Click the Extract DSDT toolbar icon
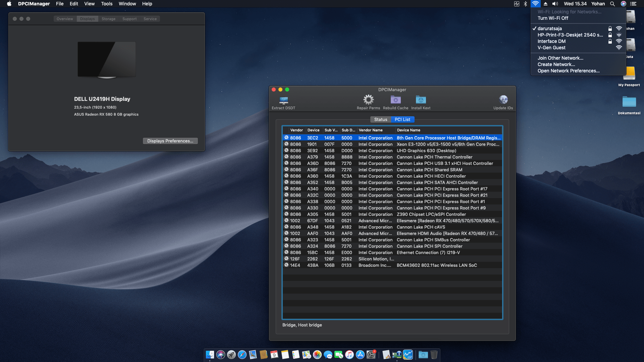This screenshot has width=644, height=362. pyautogui.click(x=283, y=100)
